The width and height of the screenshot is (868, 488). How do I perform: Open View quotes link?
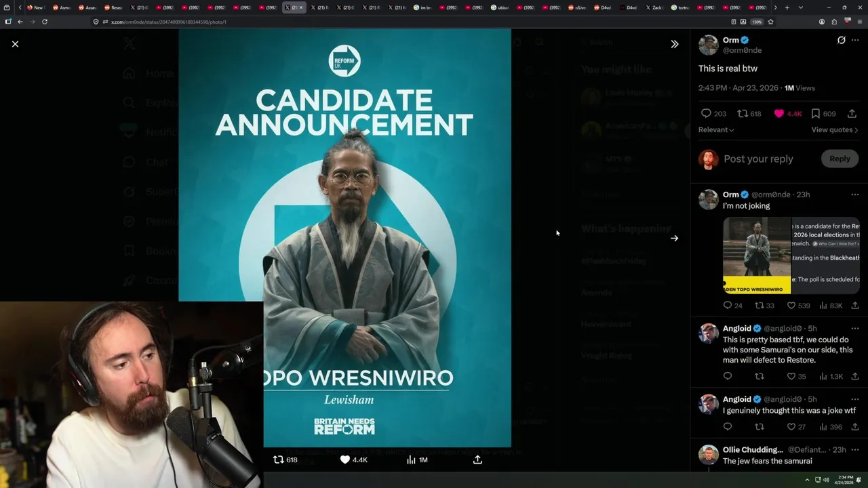coord(835,129)
